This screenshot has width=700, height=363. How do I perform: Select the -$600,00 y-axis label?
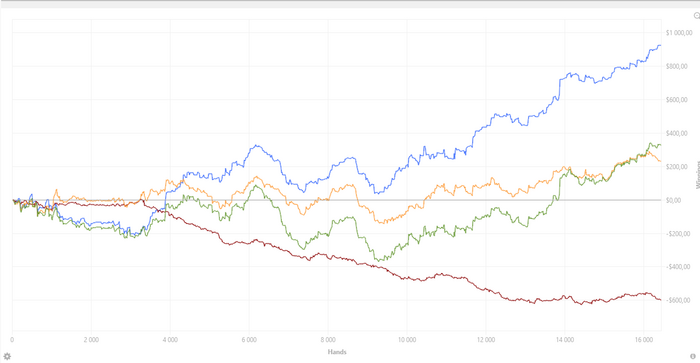676,300
